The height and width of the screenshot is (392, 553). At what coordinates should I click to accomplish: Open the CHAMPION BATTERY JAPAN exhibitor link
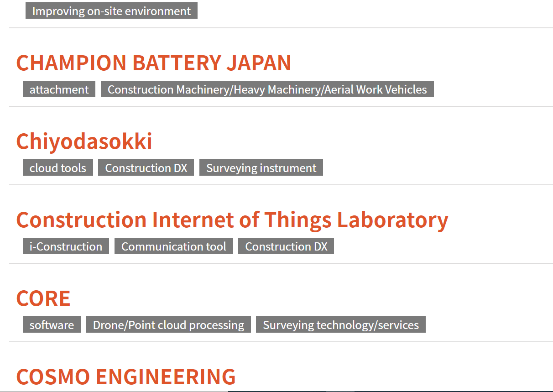(153, 63)
